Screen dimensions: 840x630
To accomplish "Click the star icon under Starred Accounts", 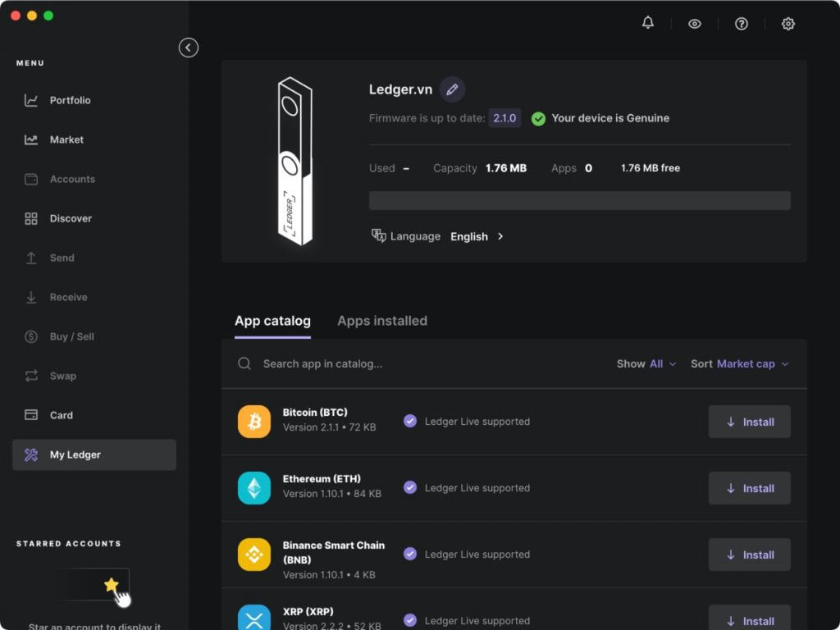I will click(111, 584).
